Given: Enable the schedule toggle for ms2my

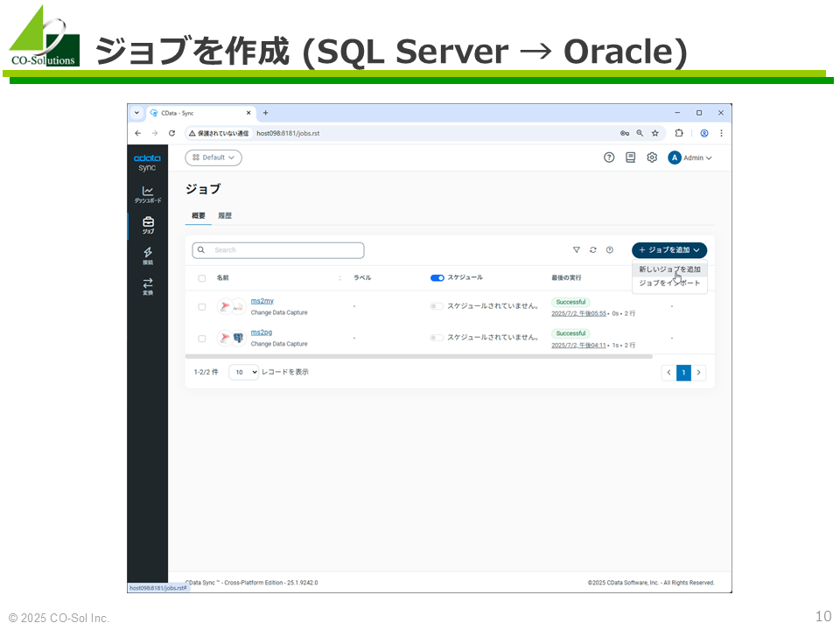Looking at the screenshot, I should coord(437,306).
